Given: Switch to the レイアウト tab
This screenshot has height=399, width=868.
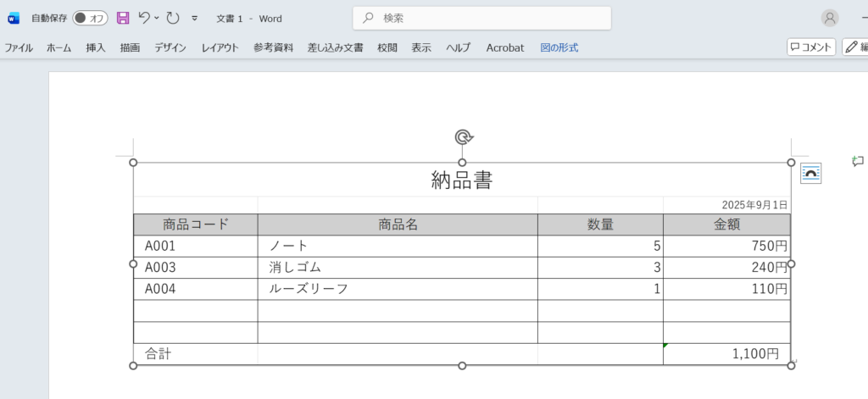Looking at the screenshot, I should (x=220, y=47).
